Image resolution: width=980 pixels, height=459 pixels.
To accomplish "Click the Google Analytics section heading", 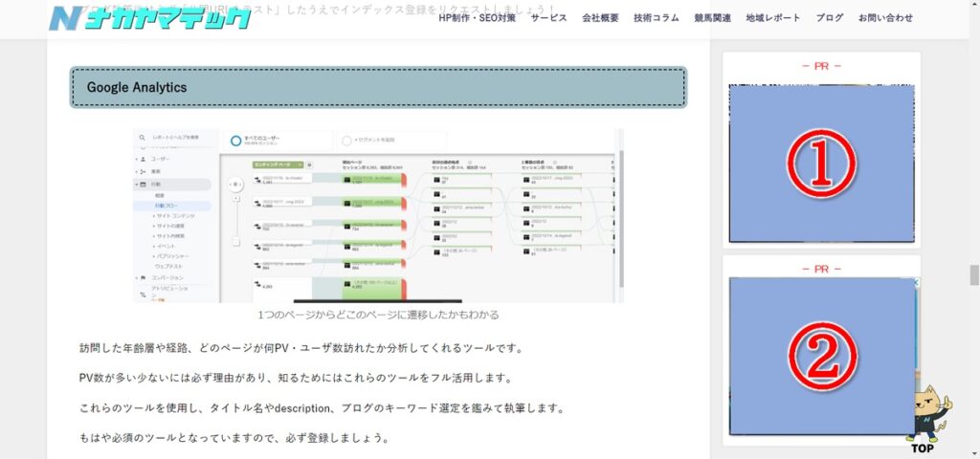I will [378, 87].
